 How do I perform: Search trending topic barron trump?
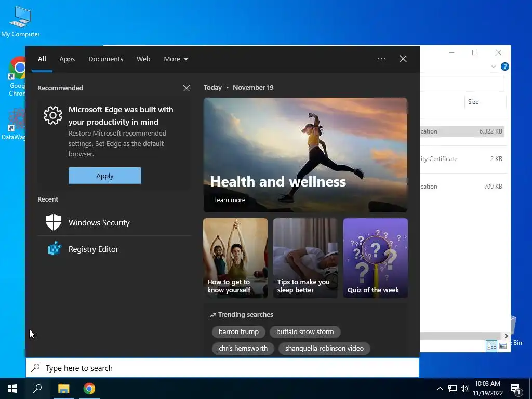238,332
